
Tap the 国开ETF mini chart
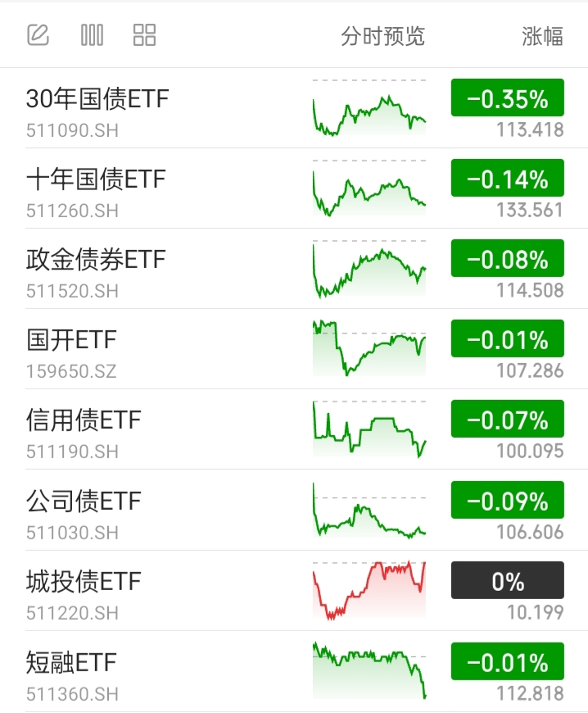pyautogui.click(x=369, y=348)
